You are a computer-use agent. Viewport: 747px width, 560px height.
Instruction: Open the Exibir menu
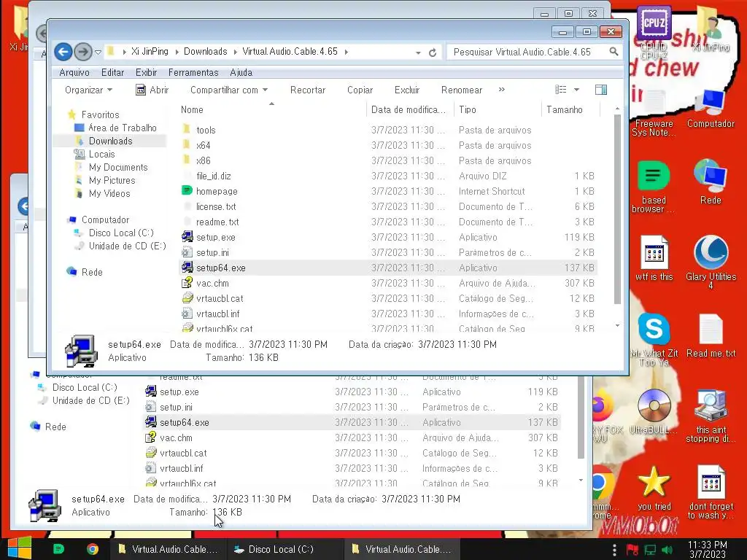click(x=146, y=72)
